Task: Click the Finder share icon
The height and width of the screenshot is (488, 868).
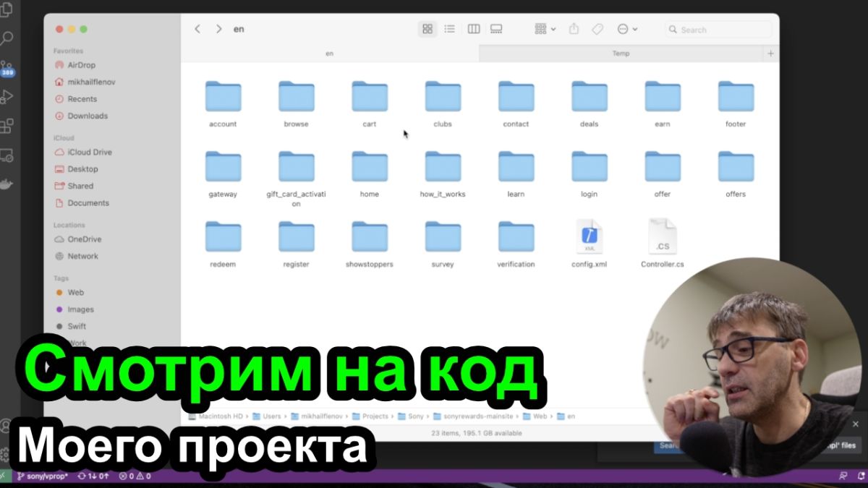Action: 574,29
